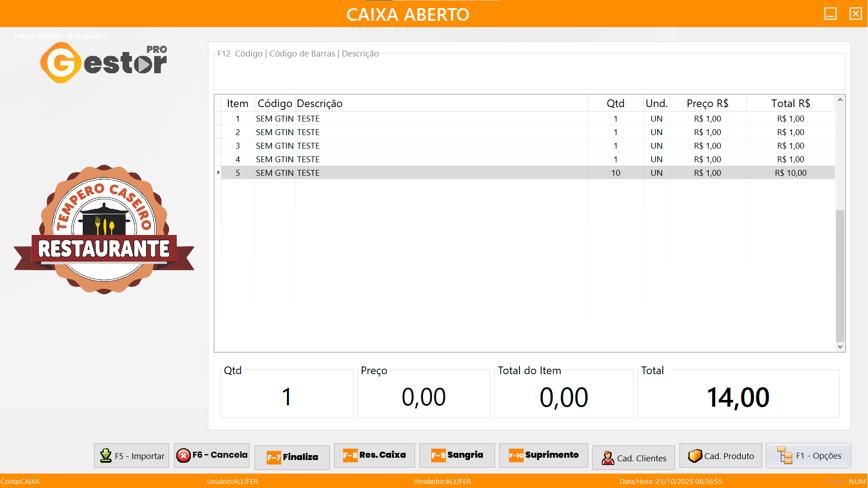The height and width of the screenshot is (488, 868).
Task: Open Cad. Produto box icon
Action: [695, 456]
